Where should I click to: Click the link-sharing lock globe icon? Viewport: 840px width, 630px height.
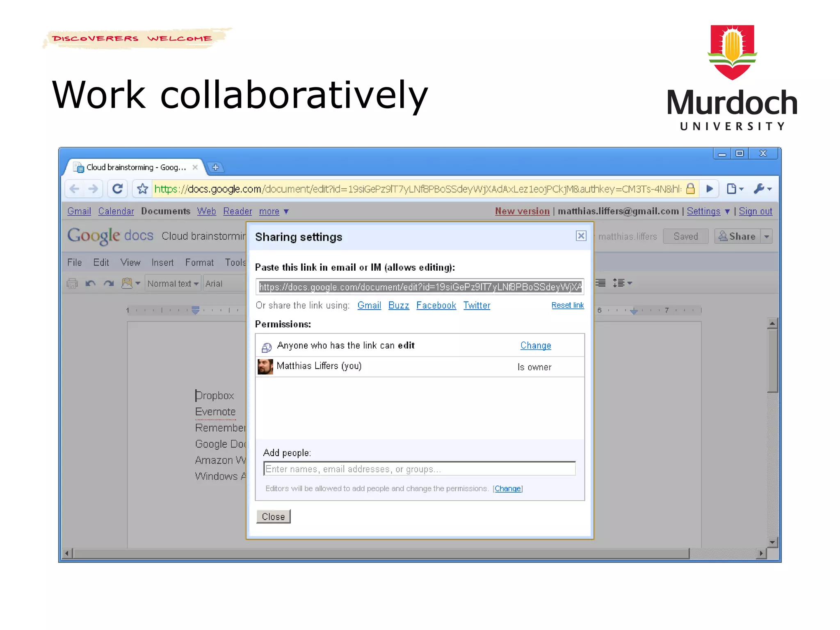267,347
